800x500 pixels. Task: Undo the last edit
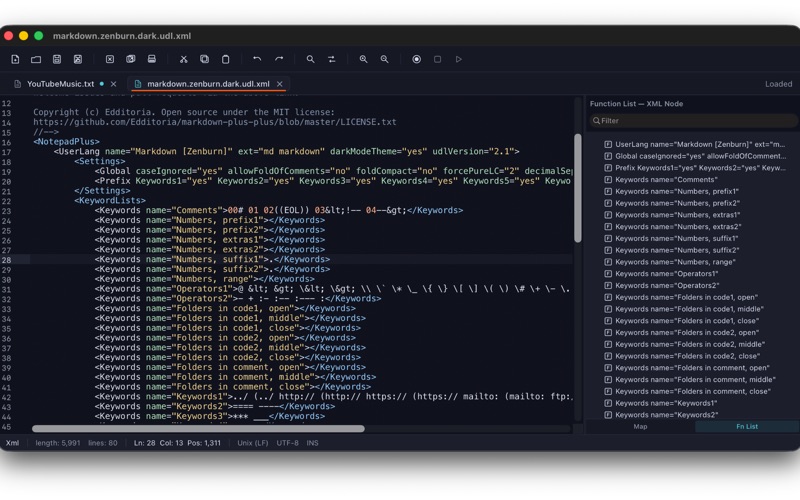(x=257, y=59)
